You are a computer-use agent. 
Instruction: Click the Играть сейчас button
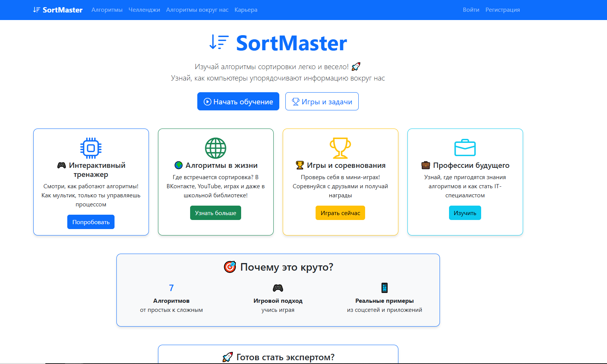[x=340, y=213]
